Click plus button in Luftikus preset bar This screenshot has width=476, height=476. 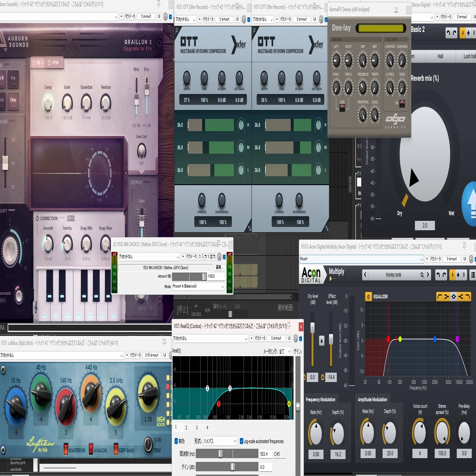[127, 355]
